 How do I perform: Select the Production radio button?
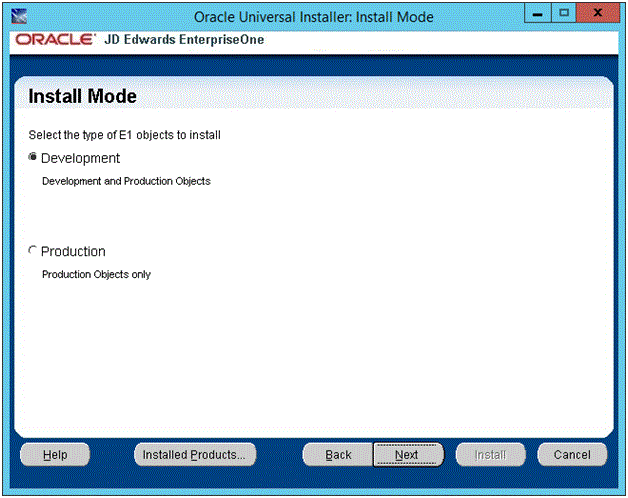pyautogui.click(x=33, y=250)
